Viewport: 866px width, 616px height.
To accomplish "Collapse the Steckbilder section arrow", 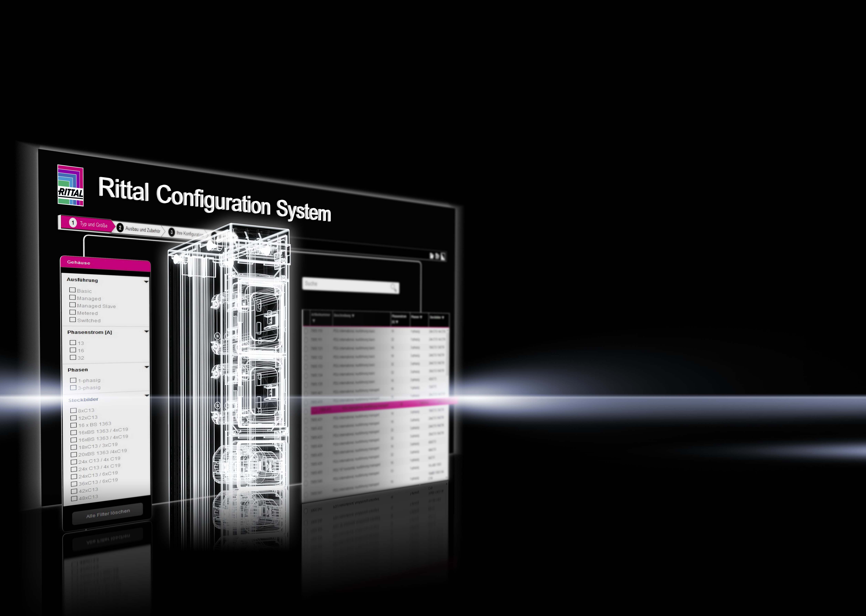I will pos(147,395).
